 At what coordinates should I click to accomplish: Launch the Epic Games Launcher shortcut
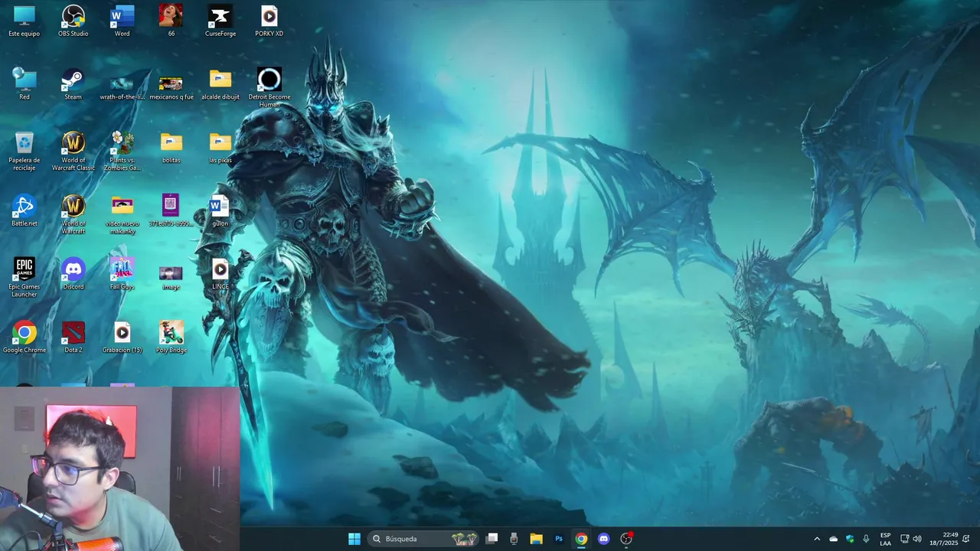pyautogui.click(x=24, y=278)
